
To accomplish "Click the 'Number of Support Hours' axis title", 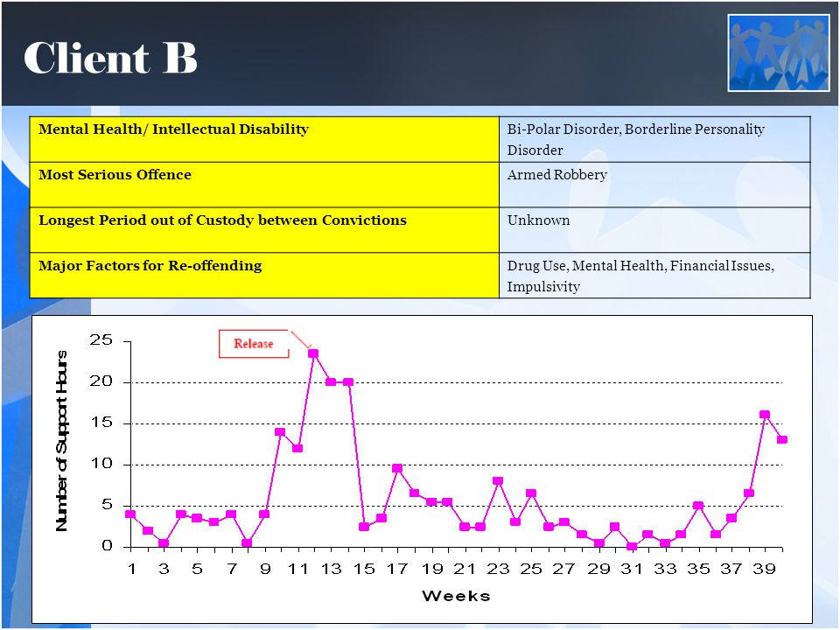I will tap(62, 441).
